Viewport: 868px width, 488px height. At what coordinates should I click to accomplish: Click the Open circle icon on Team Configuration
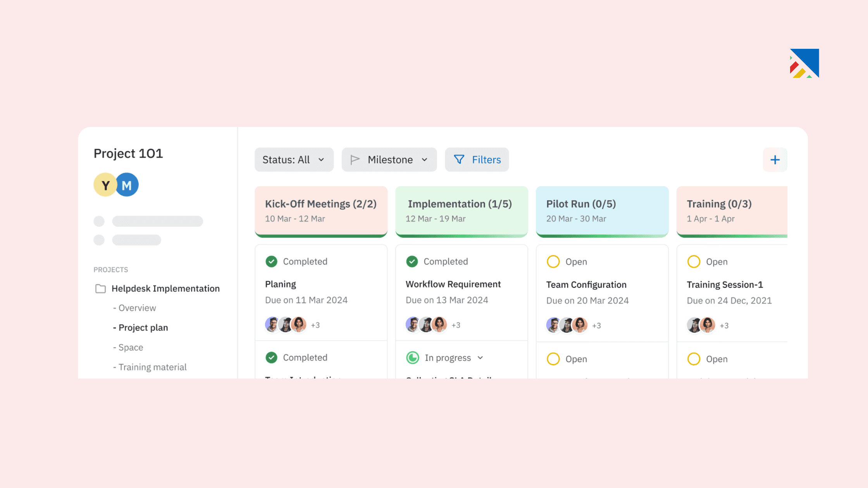tap(553, 261)
